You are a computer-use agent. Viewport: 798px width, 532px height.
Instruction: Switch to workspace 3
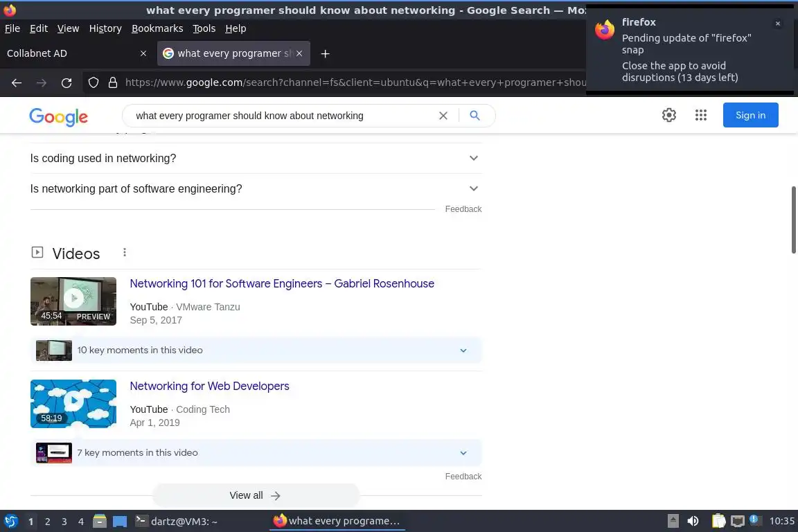[x=64, y=522]
